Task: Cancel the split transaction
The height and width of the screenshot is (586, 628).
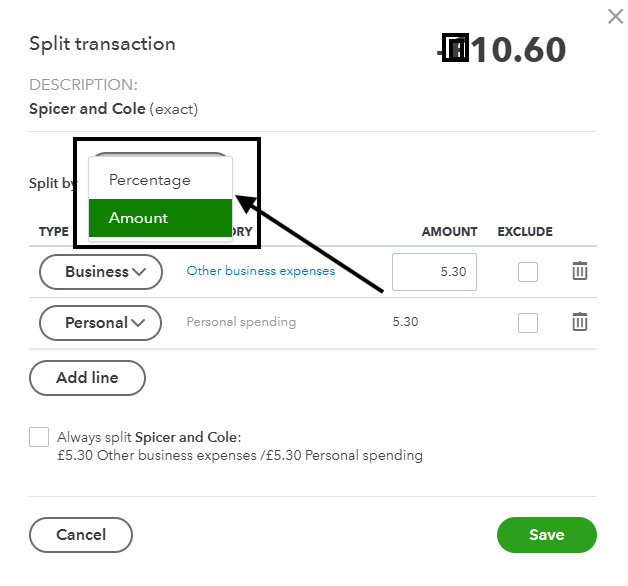Action: 81,535
